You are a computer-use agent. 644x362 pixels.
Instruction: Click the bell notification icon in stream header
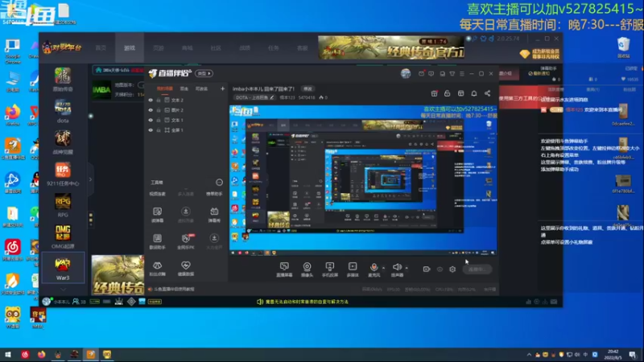474,93
